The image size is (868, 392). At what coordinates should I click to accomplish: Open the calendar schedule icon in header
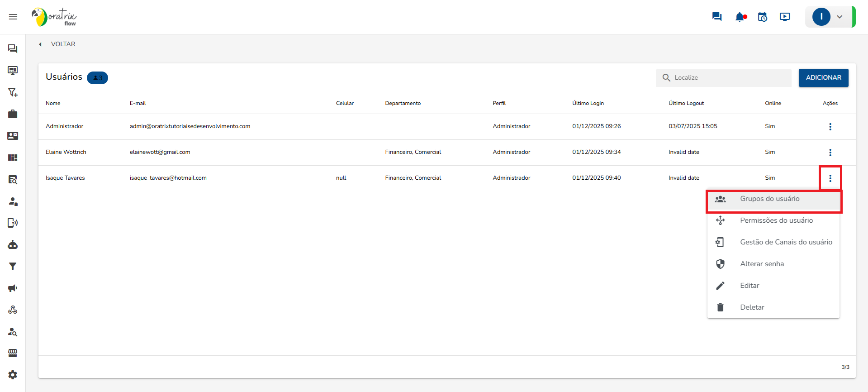(x=763, y=17)
